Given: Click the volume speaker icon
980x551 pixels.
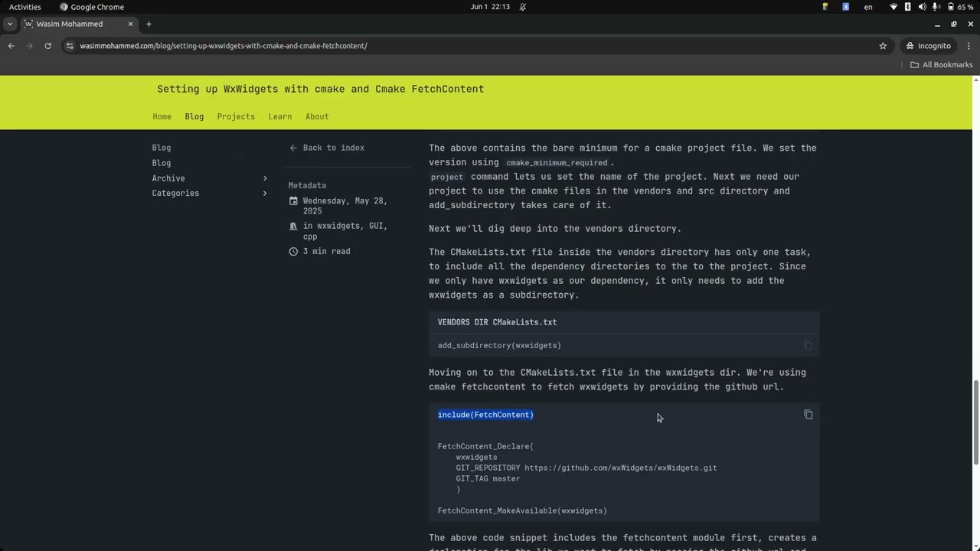Looking at the screenshot, I should [x=922, y=7].
